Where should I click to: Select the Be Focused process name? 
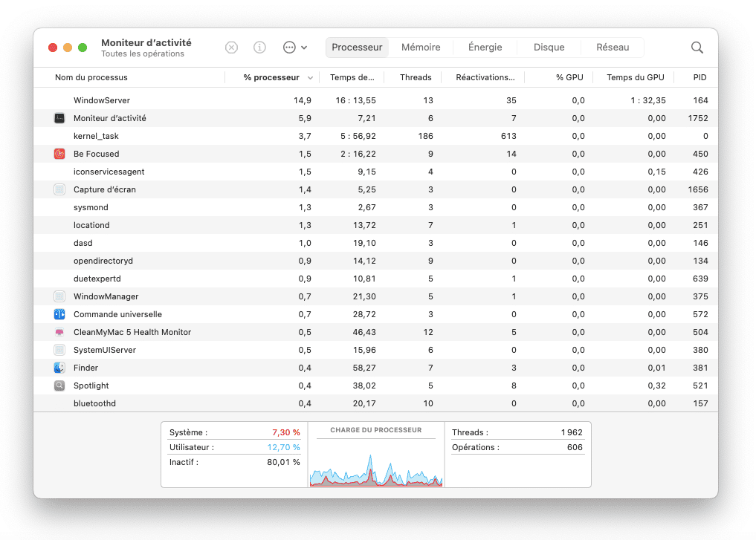click(96, 154)
